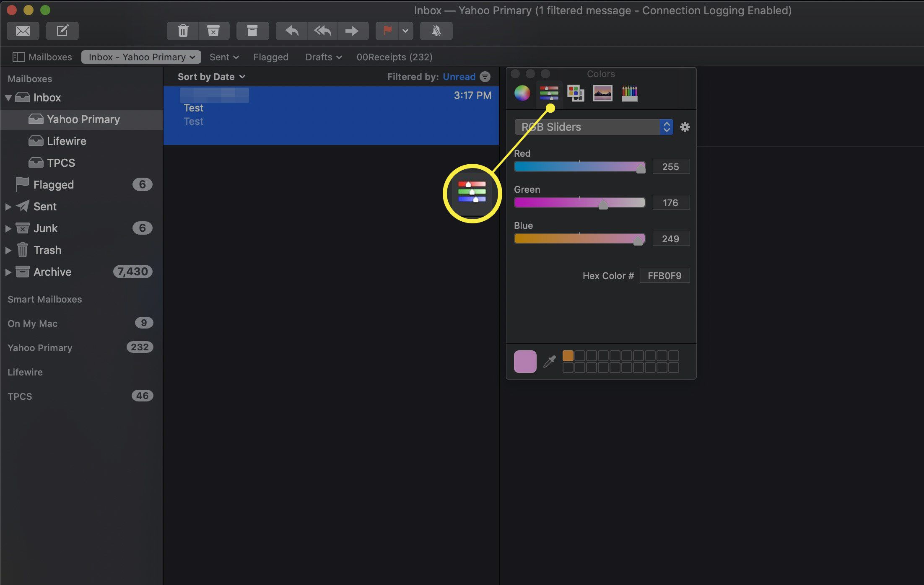Select the color palettes icon in Colors panel

point(574,93)
